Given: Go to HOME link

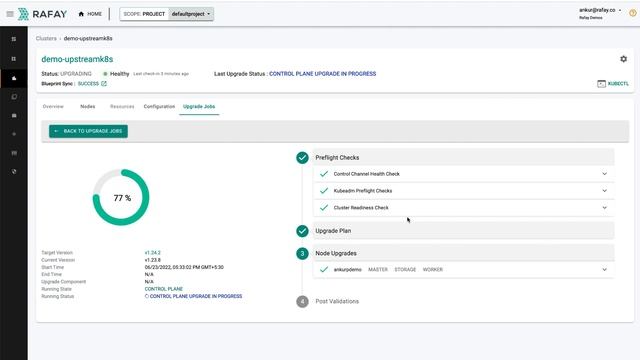Looking at the screenshot, I should tap(90, 14).
